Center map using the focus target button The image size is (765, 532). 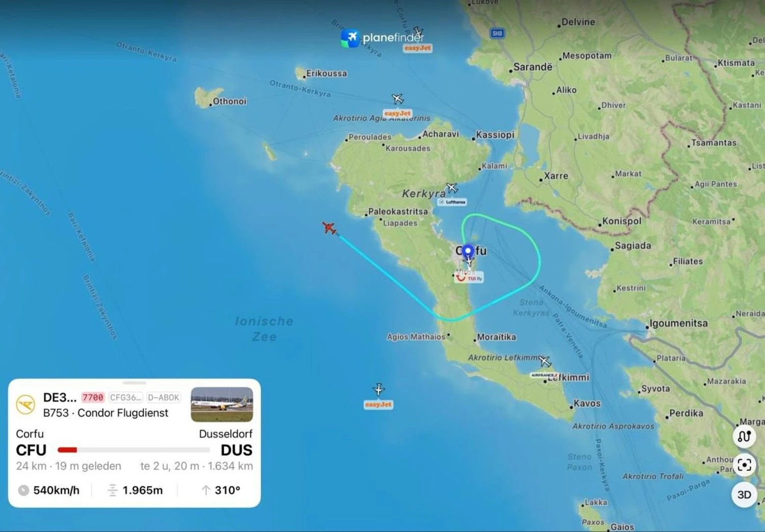pos(744,465)
